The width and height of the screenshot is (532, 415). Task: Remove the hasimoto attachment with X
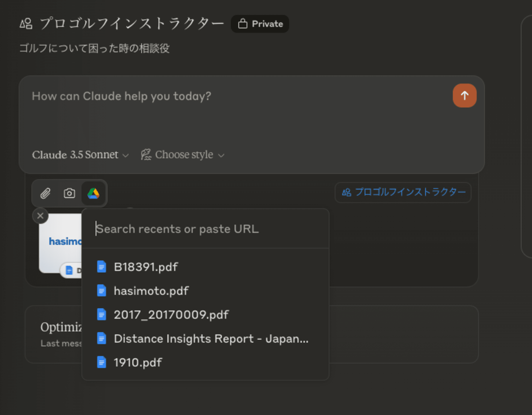pos(40,216)
